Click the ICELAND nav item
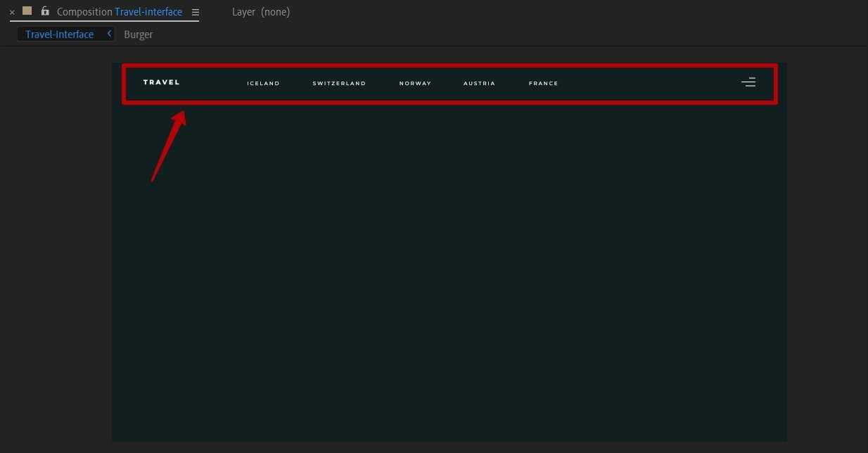868x453 pixels. pyautogui.click(x=263, y=83)
